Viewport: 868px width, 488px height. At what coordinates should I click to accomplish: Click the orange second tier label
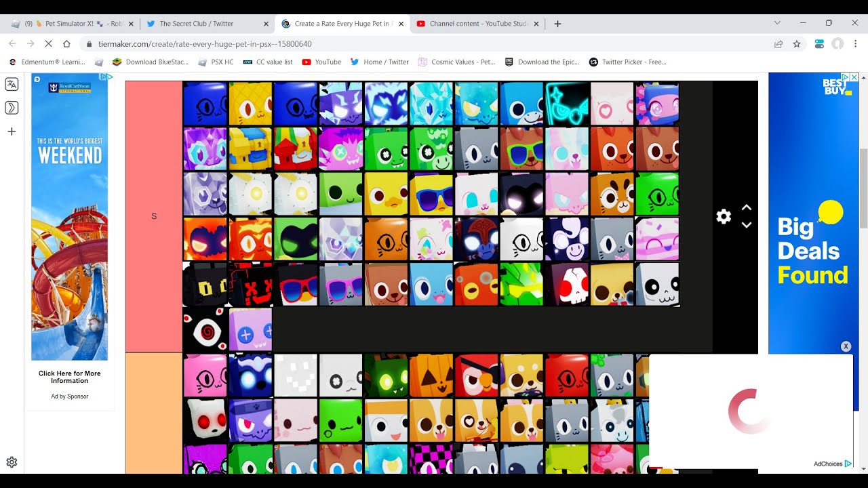pos(154,413)
